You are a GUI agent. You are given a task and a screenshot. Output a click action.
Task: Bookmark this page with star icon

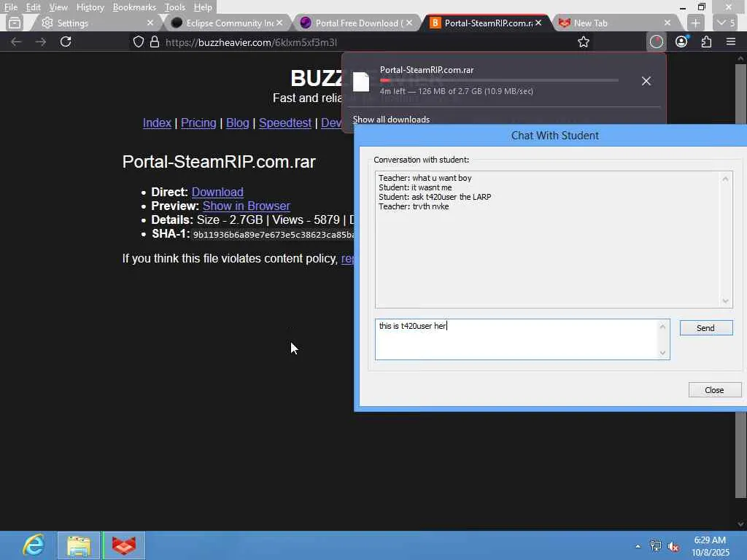[x=583, y=42]
